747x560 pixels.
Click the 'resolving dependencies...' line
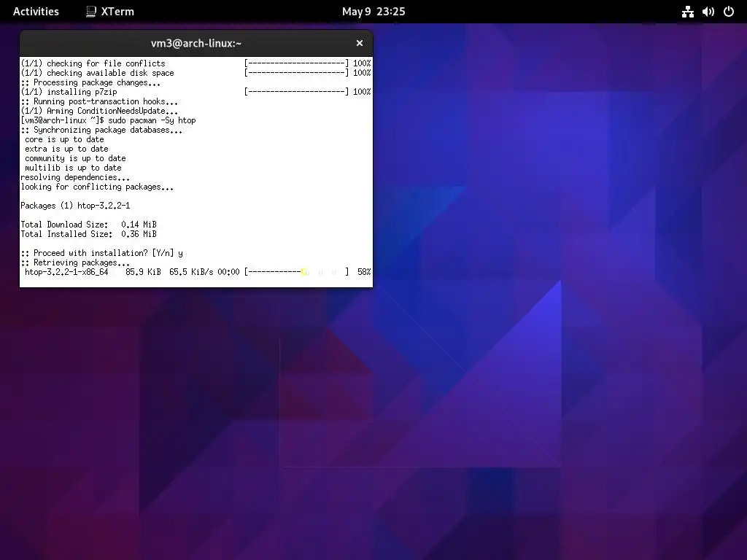75,178
